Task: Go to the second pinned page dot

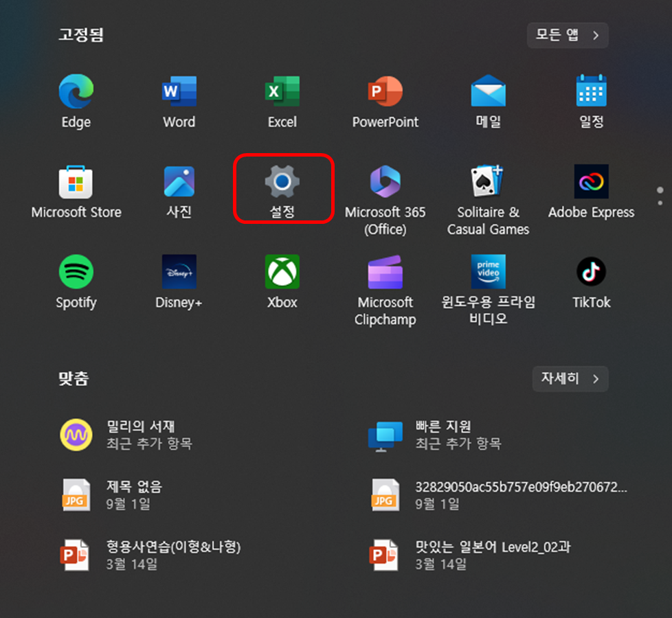Action: point(660,203)
